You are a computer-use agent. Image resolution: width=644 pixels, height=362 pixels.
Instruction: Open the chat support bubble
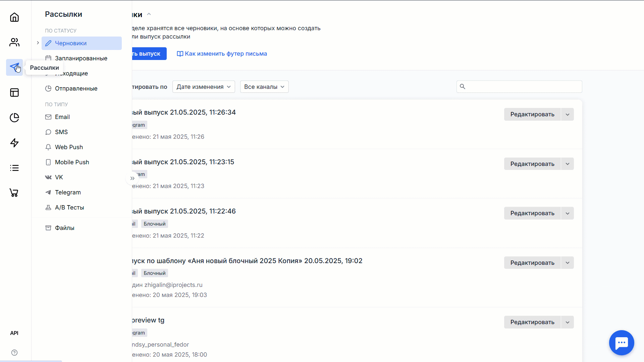[622, 343]
